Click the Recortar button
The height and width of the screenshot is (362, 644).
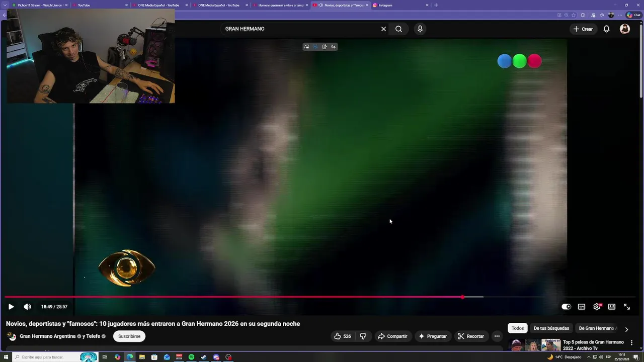click(x=471, y=336)
